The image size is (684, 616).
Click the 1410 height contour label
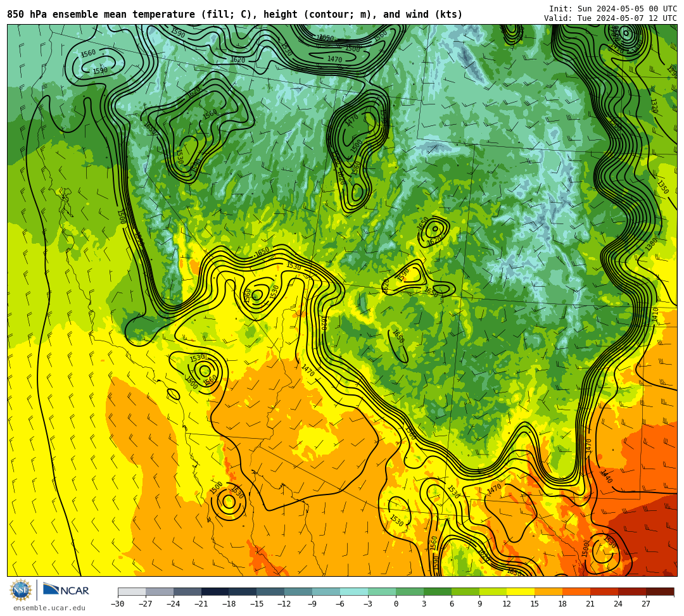click(x=655, y=315)
